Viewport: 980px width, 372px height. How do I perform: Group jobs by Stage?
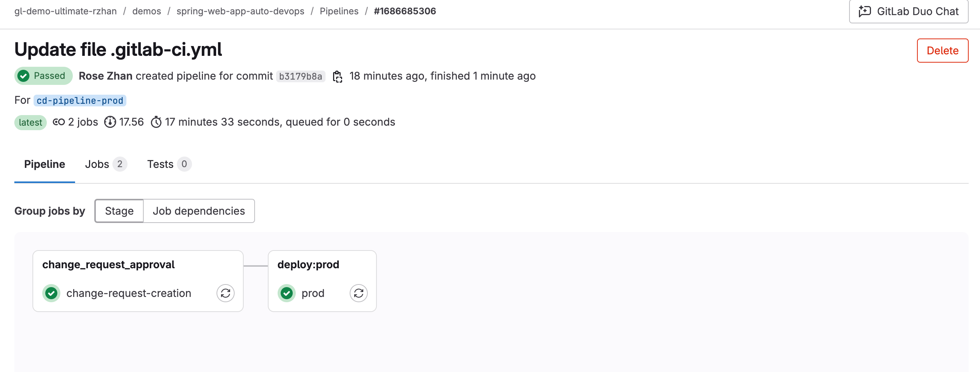pyautogui.click(x=119, y=211)
